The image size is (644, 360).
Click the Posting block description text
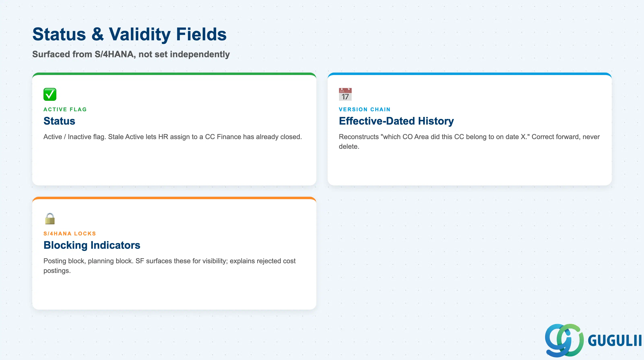click(169, 266)
